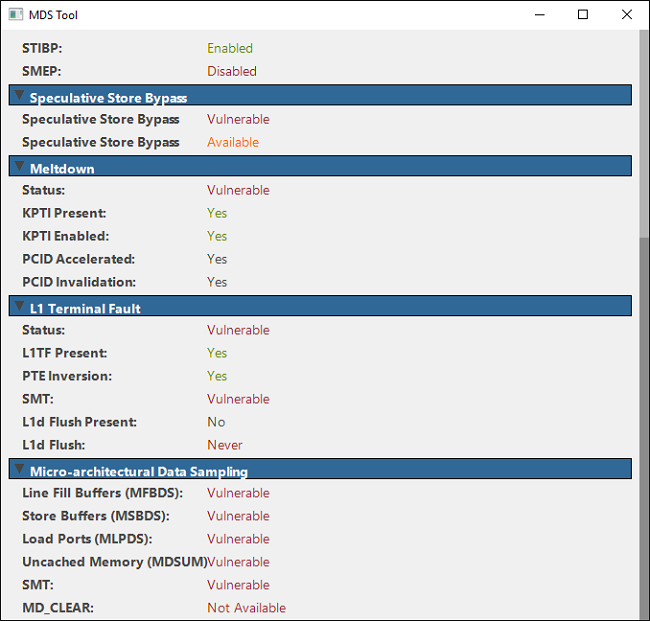Click the KPTI Enabled label
Viewport: 650px width, 621px height.
click(x=65, y=236)
